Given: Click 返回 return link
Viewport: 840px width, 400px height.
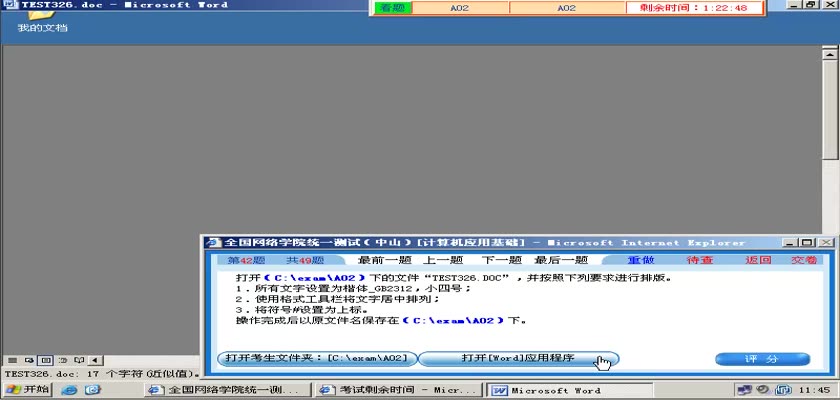Looking at the screenshot, I should point(758,260).
